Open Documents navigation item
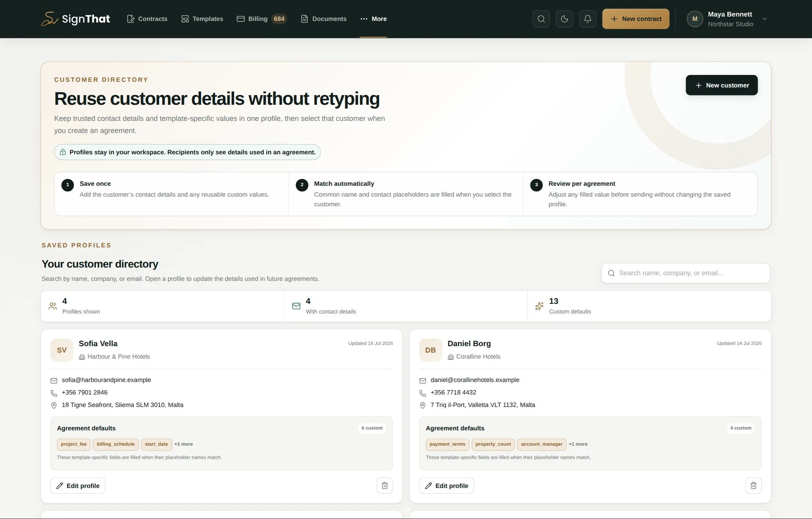 pyautogui.click(x=323, y=19)
